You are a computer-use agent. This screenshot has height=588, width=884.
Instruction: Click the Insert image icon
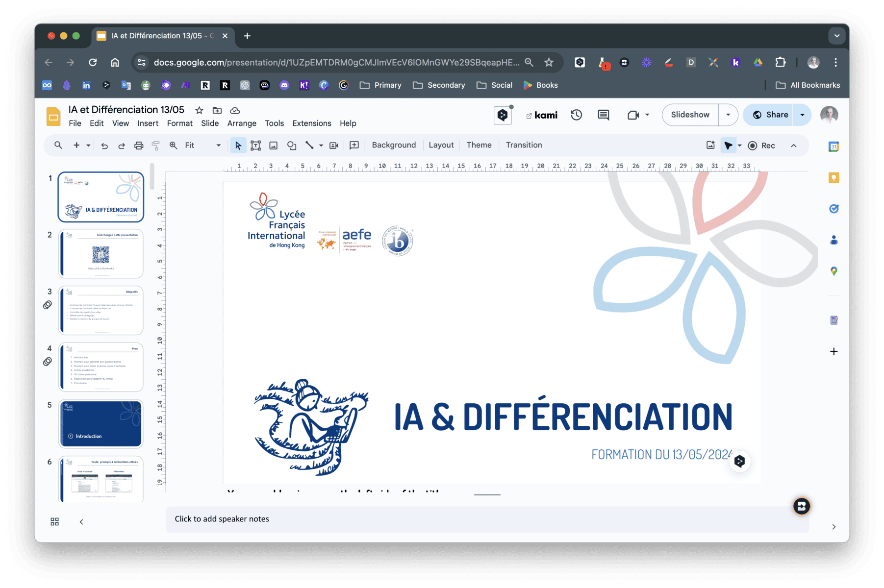coord(274,146)
